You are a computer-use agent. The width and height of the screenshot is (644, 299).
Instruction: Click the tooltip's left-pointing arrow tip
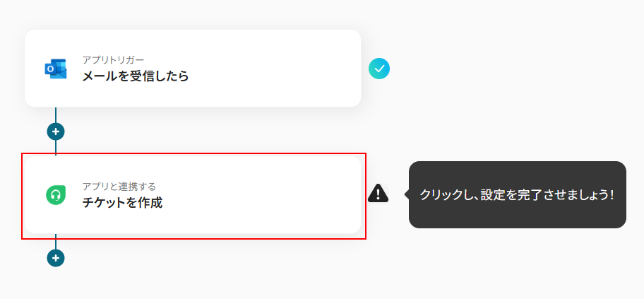(x=406, y=194)
